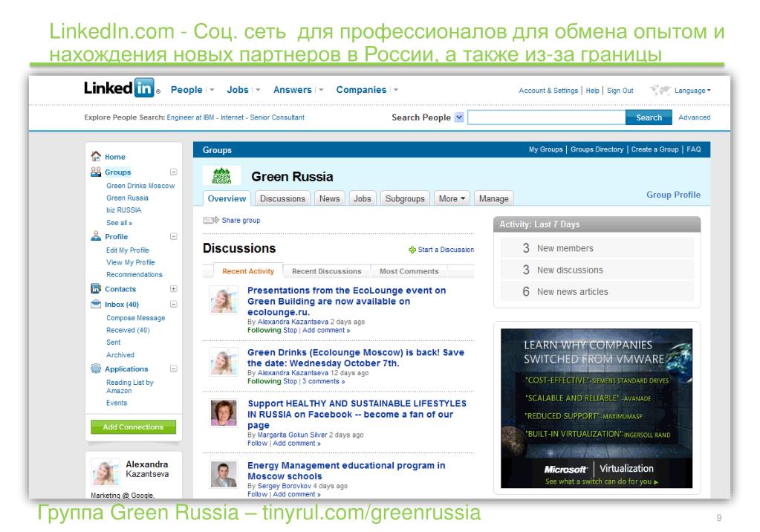The height and width of the screenshot is (532, 760).
Task: Open Reading List by Amazon application
Action: tap(130, 386)
